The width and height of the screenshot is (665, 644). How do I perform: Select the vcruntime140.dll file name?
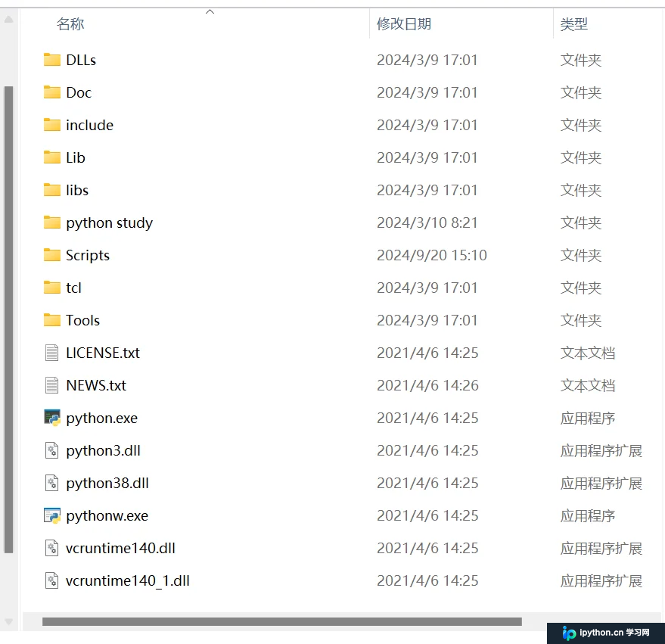pyautogui.click(x=120, y=548)
